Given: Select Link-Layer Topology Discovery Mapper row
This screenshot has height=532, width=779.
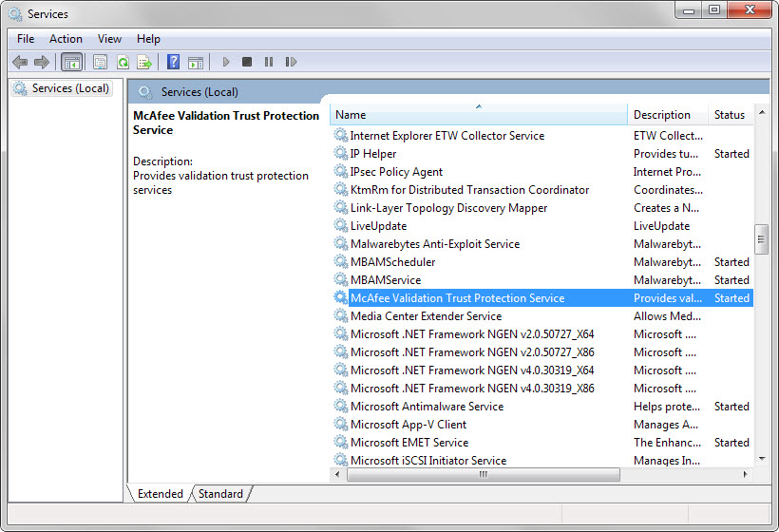Looking at the screenshot, I should point(541,208).
